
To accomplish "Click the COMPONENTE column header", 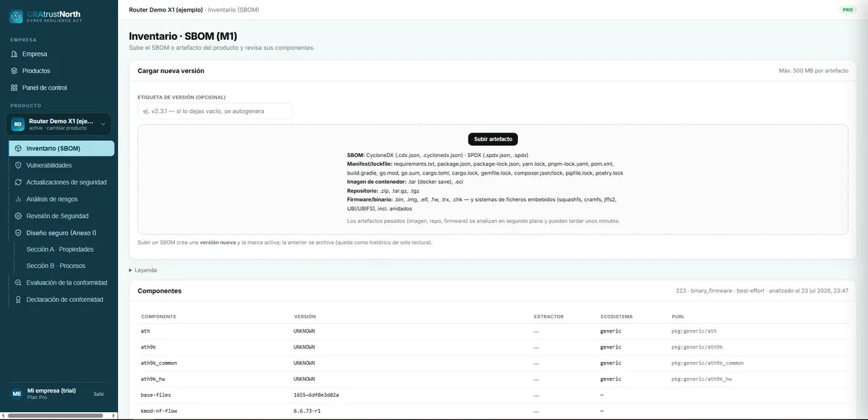I will click(158, 316).
